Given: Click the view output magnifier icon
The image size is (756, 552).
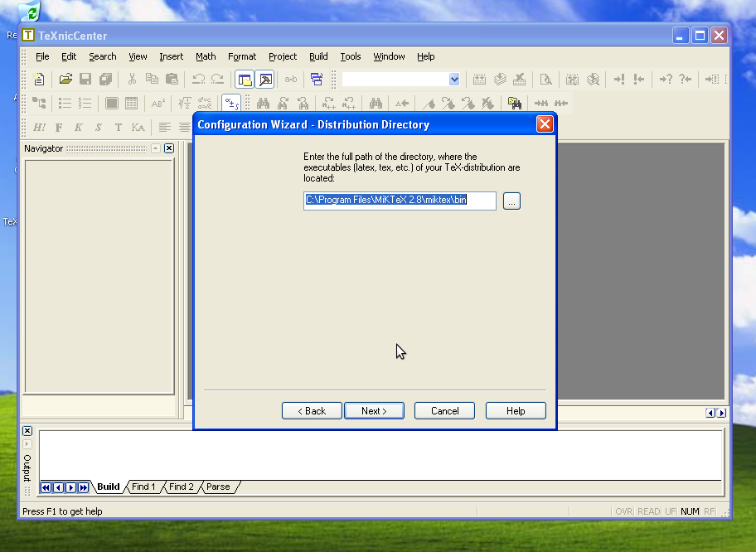Looking at the screenshot, I should point(545,79).
